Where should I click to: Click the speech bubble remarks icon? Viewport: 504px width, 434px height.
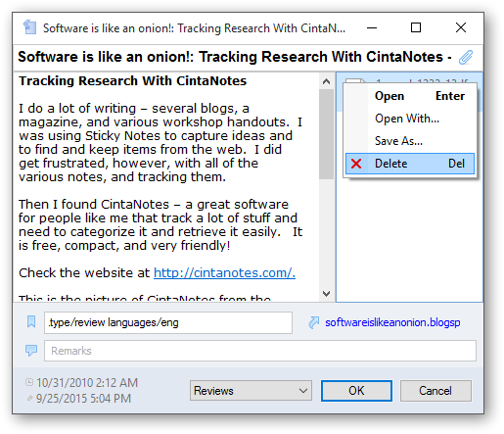[31, 351]
